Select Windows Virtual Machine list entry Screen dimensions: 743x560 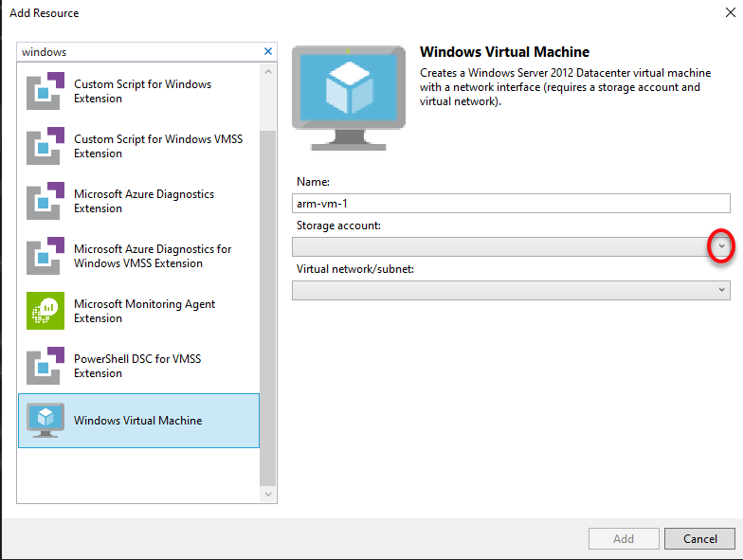point(138,421)
